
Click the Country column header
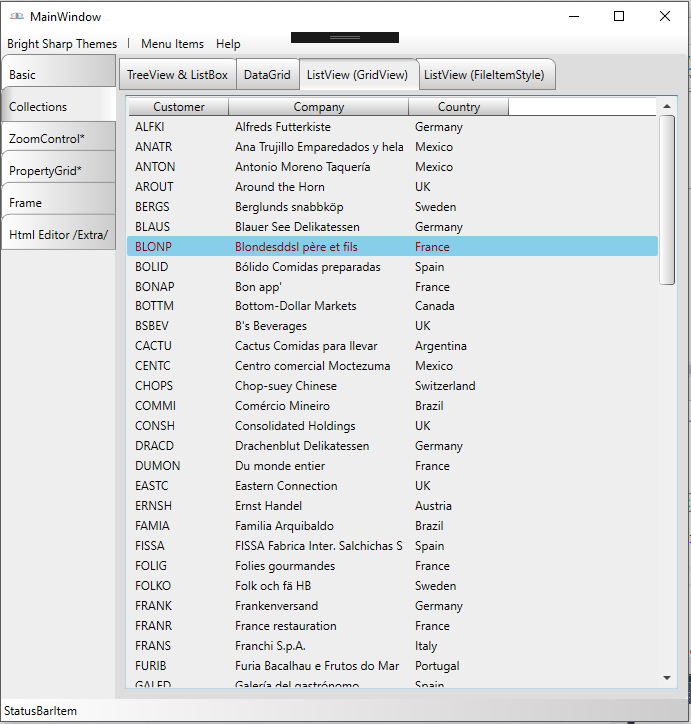click(458, 107)
